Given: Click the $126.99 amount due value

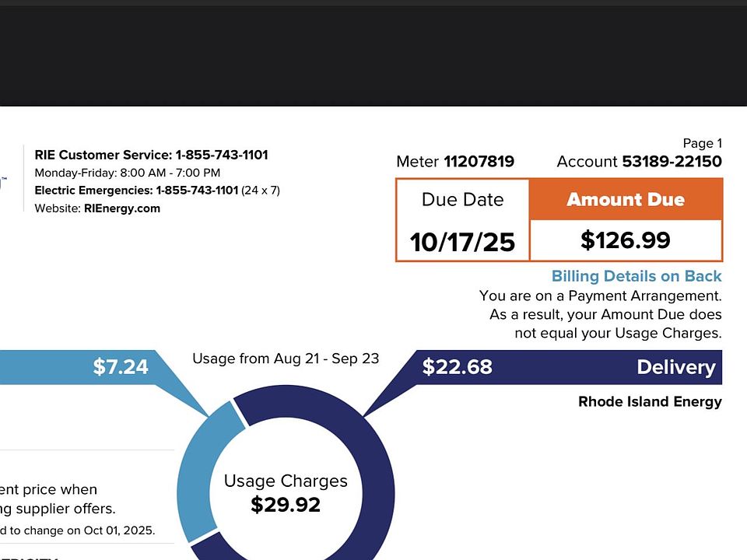Looking at the screenshot, I should pyautogui.click(x=626, y=240).
